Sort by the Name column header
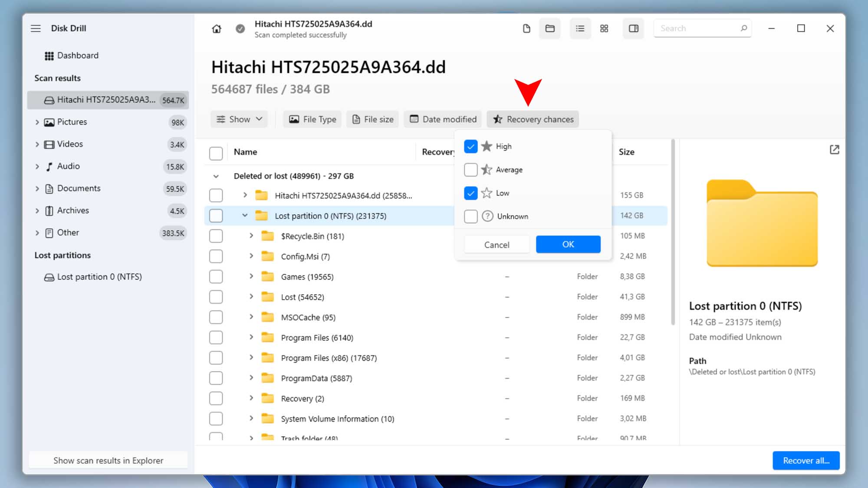This screenshot has width=868, height=488. click(245, 152)
